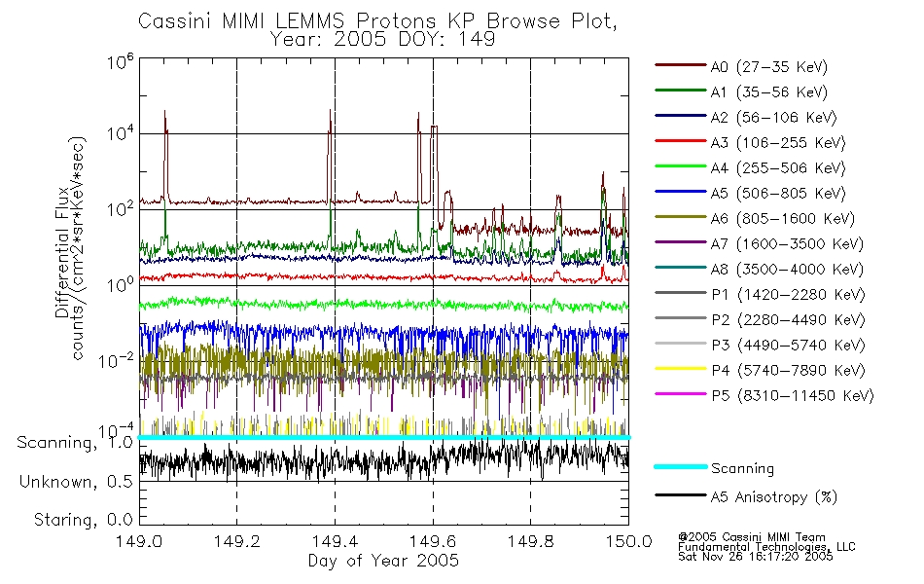The height and width of the screenshot is (584, 924).
Task: Click the 'Differential Flux' y-axis label
Action: pyautogui.click(x=62, y=252)
